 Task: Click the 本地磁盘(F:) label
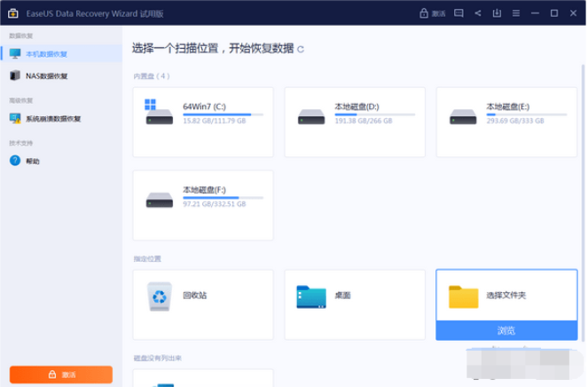tap(204, 190)
